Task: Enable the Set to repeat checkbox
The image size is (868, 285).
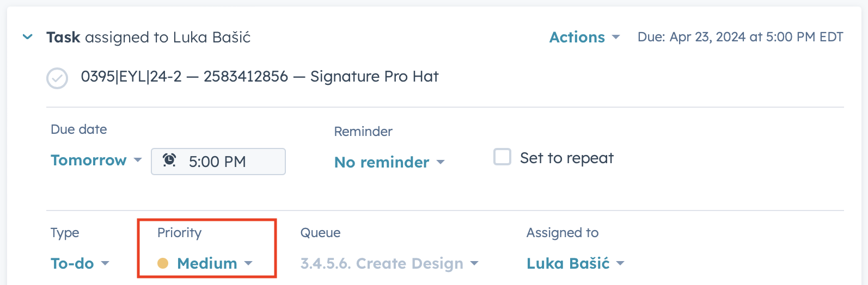Action: pyautogui.click(x=502, y=157)
